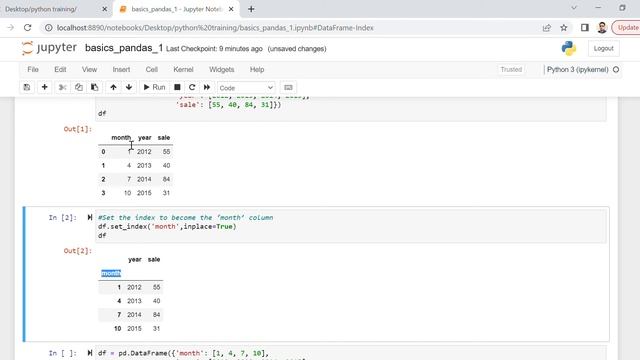Move selected cell up arrow

(x=113, y=87)
